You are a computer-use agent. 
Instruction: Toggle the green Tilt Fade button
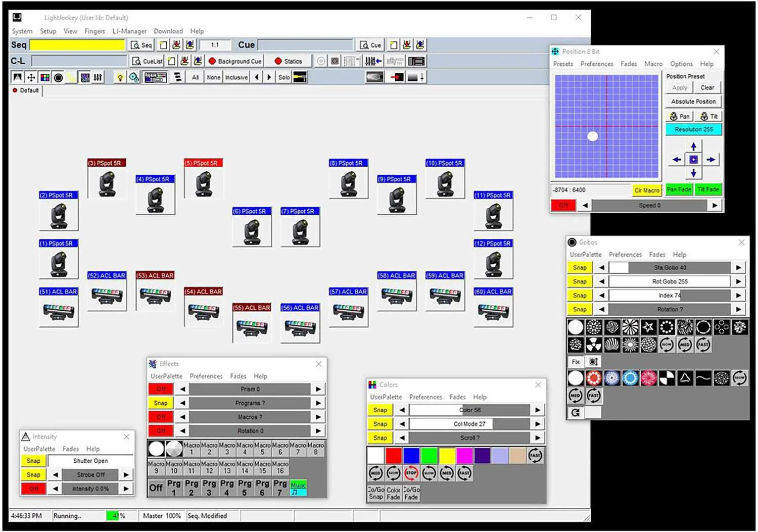(x=708, y=189)
